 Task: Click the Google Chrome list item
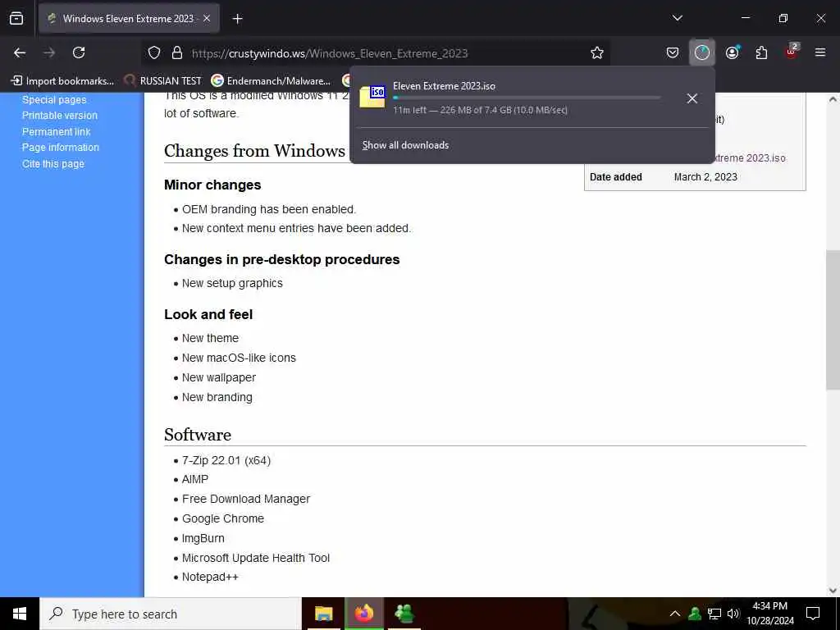223,518
